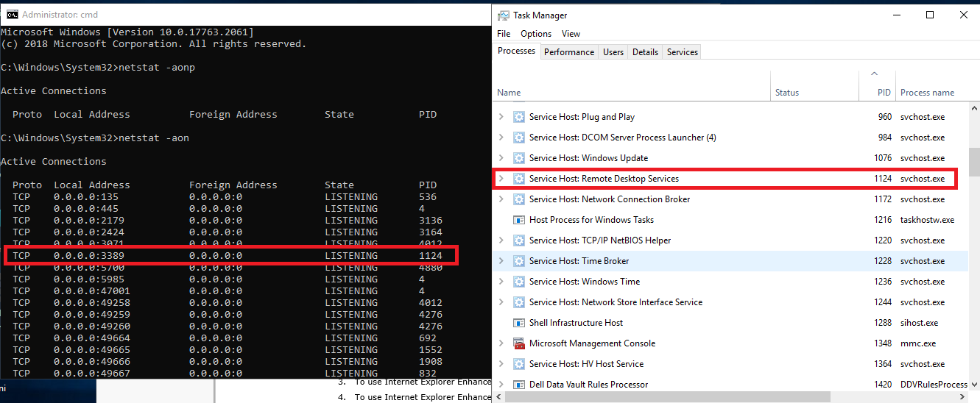Expand Service Host: Time Broker
Image resolution: width=980 pixels, height=403 pixels.
click(x=501, y=261)
